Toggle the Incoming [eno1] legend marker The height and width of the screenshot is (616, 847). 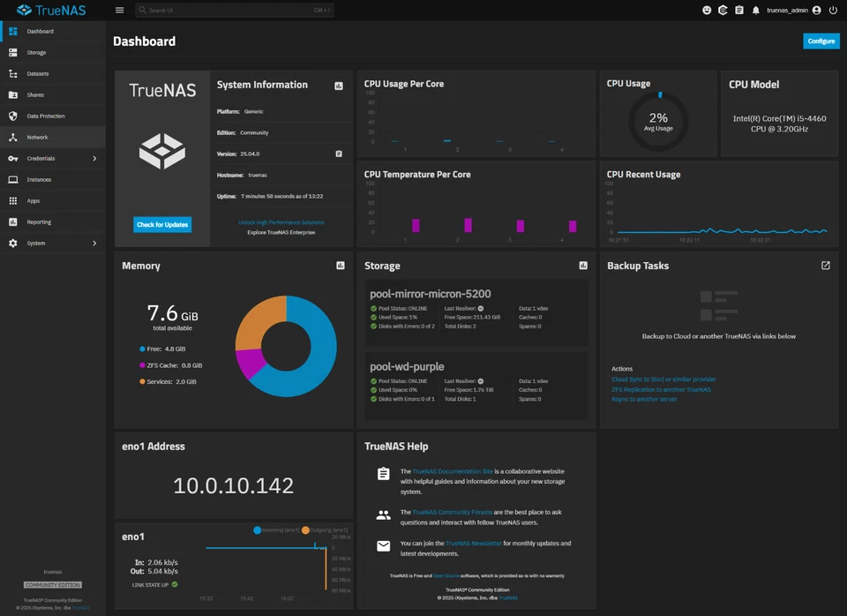(x=257, y=530)
